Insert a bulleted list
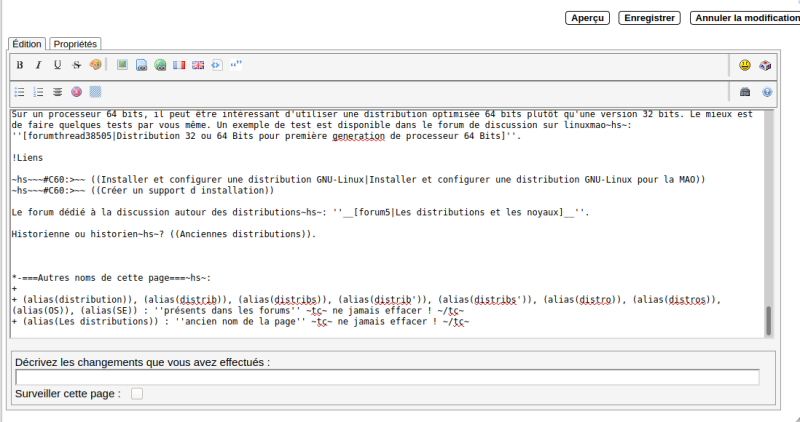The image size is (800, 422). pos(19,92)
